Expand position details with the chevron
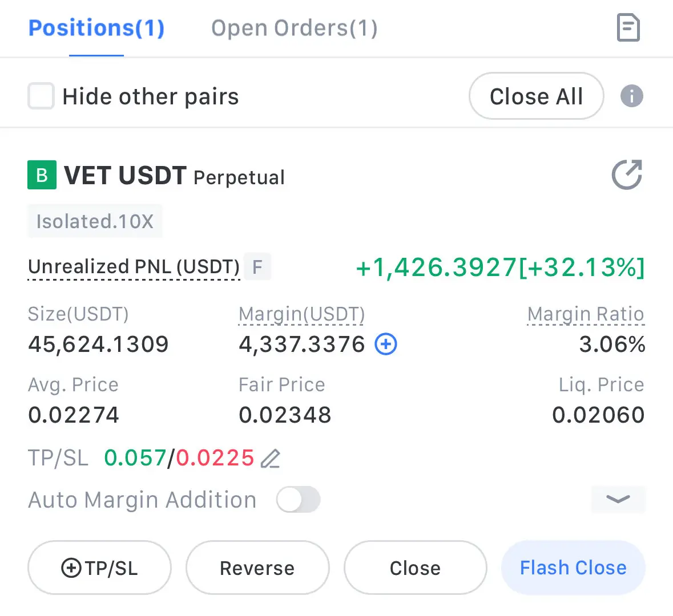673x616 pixels. (618, 499)
